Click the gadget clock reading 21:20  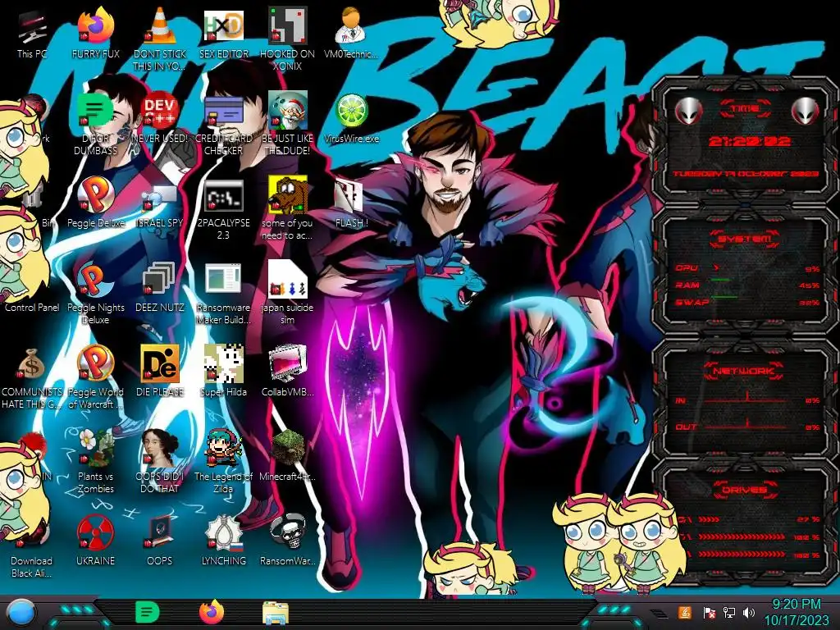[x=749, y=142]
